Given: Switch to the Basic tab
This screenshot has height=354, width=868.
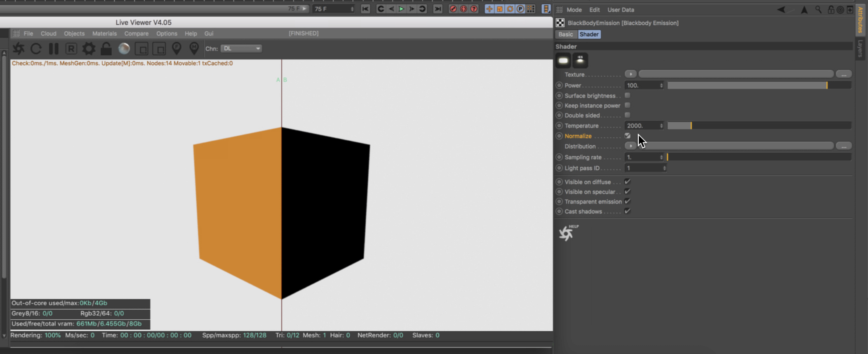Looking at the screenshot, I should (x=565, y=34).
